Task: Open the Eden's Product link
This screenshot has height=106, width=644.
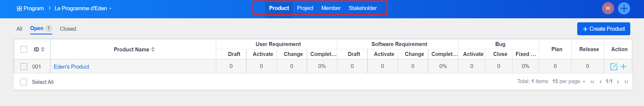Action: [71, 67]
